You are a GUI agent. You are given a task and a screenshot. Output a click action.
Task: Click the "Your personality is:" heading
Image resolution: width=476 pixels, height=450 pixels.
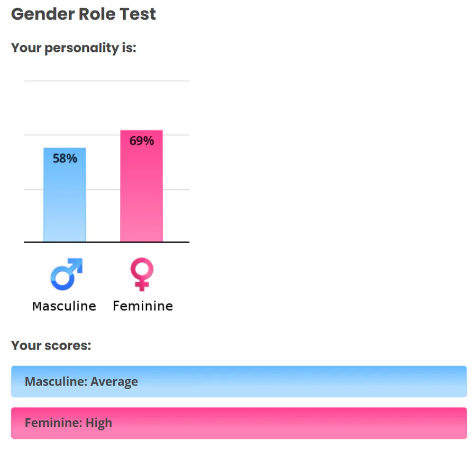(74, 48)
